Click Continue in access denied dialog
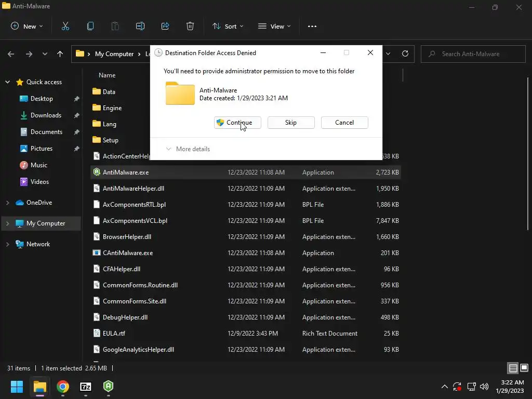This screenshot has height=399, width=532. click(x=237, y=123)
